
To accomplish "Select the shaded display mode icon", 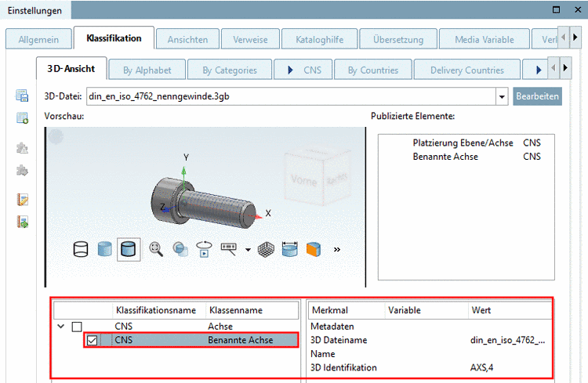I will point(104,249).
